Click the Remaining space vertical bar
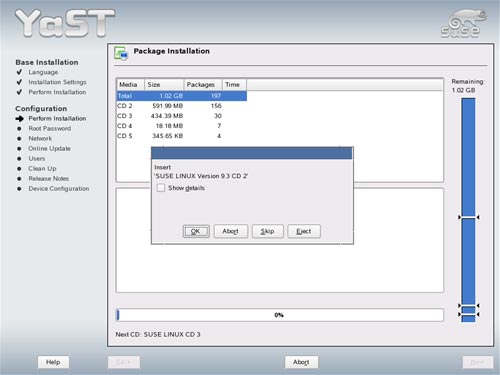Image resolution: width=500 pixels, height=375 pixels. [468, 210]
